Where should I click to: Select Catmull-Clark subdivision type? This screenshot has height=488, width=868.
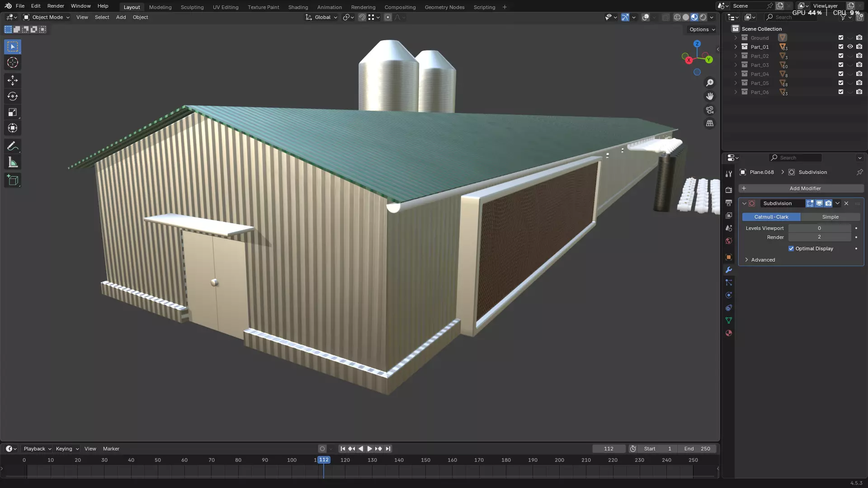pos(771,217)
